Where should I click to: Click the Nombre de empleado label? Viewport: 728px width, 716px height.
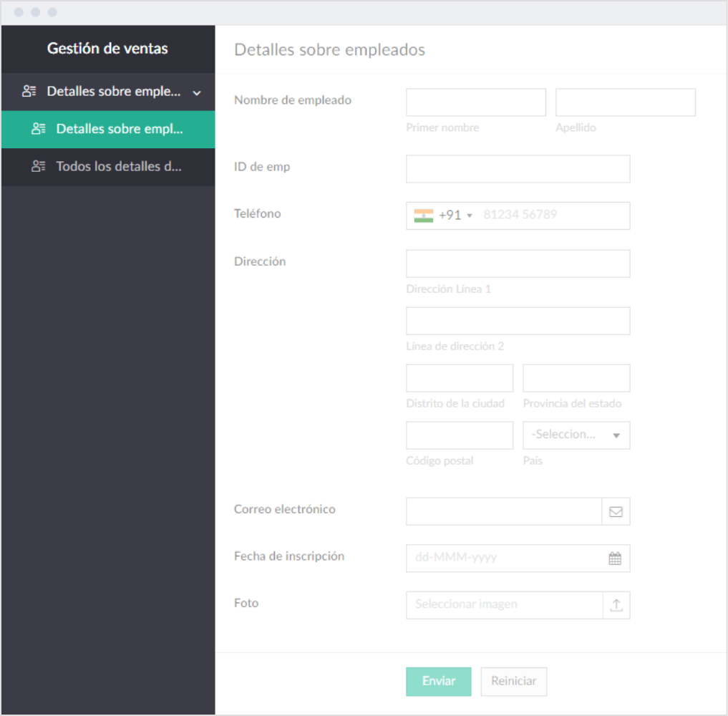pos(293,100)
